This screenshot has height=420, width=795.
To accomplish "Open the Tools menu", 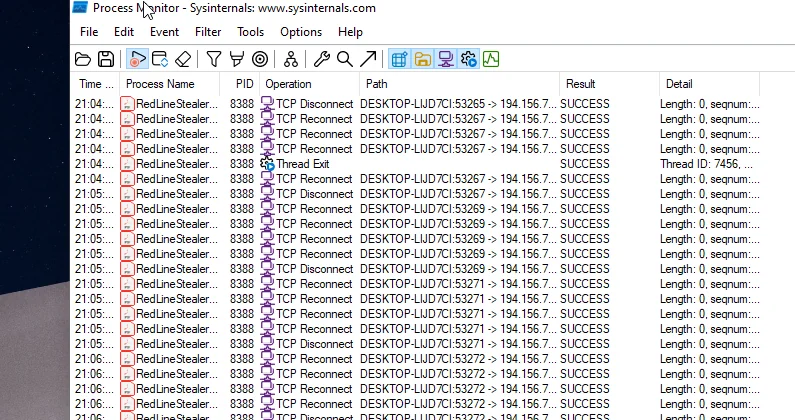I will pos(250,32).
